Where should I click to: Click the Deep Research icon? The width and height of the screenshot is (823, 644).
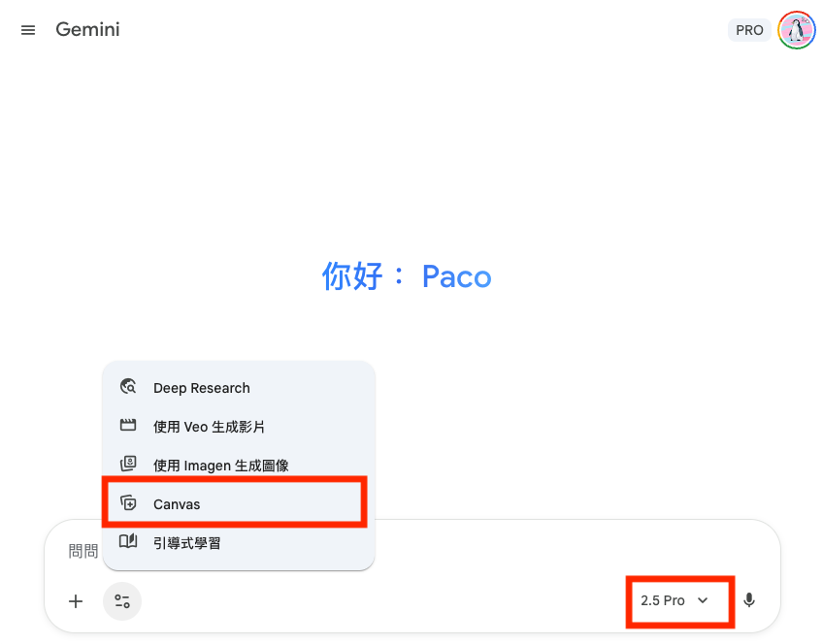(128, 387)
